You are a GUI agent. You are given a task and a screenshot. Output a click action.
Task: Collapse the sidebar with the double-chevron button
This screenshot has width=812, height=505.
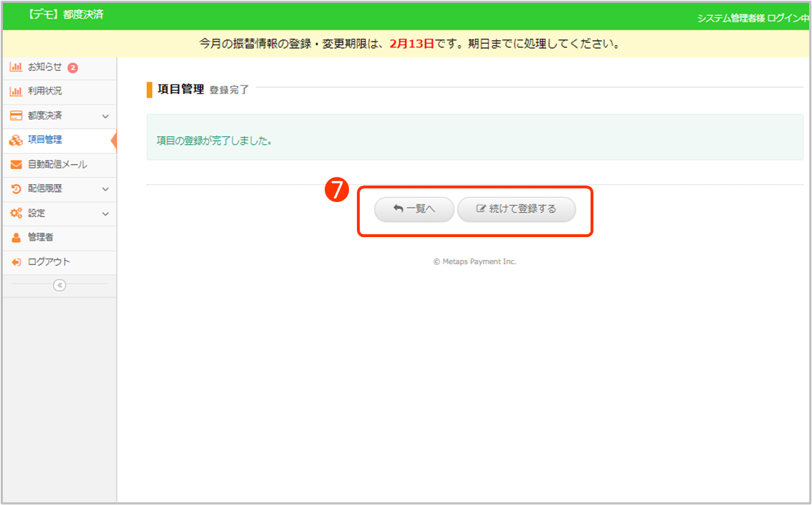click(59, 285)
